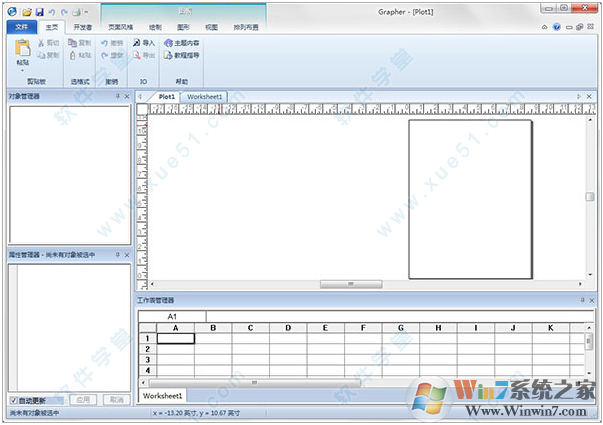Click the plot horizontal scrollbar right arrow
This screenshot has width=603, height=425.
point(580,284)
